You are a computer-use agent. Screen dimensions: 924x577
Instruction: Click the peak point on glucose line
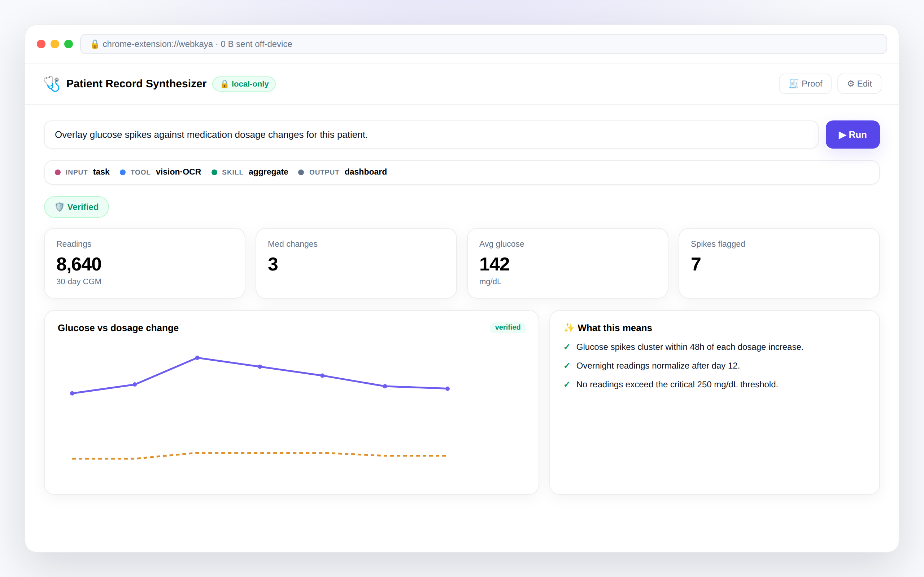click(x=197, y=358)
